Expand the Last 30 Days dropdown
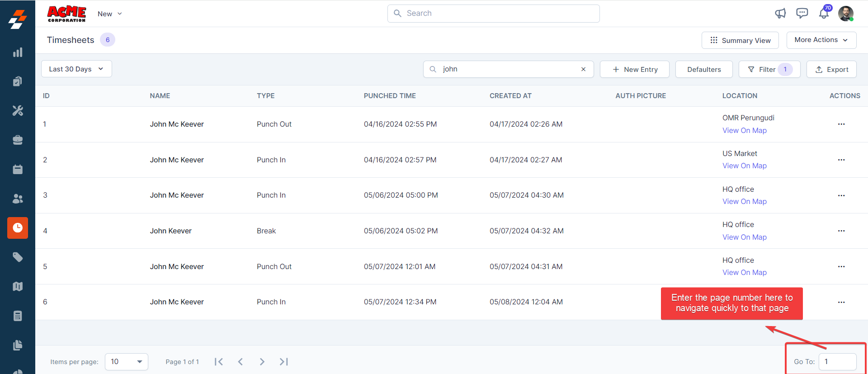This screenshot has height=374, width=868. (x=76, y=69)
